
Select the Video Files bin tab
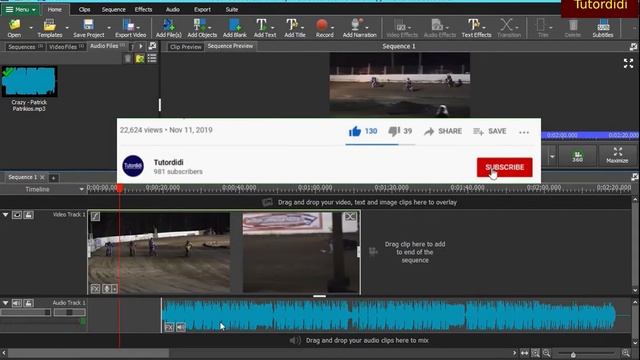66,47
